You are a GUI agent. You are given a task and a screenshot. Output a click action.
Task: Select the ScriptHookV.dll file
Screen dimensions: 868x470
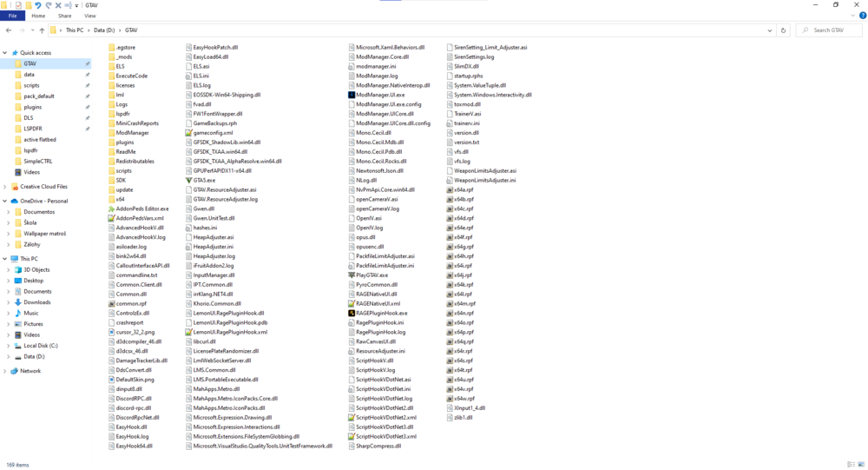374,361
